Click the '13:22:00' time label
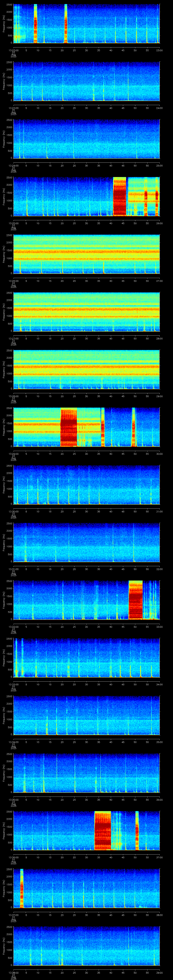Screen dimensions: 173x980 (14, 50)
